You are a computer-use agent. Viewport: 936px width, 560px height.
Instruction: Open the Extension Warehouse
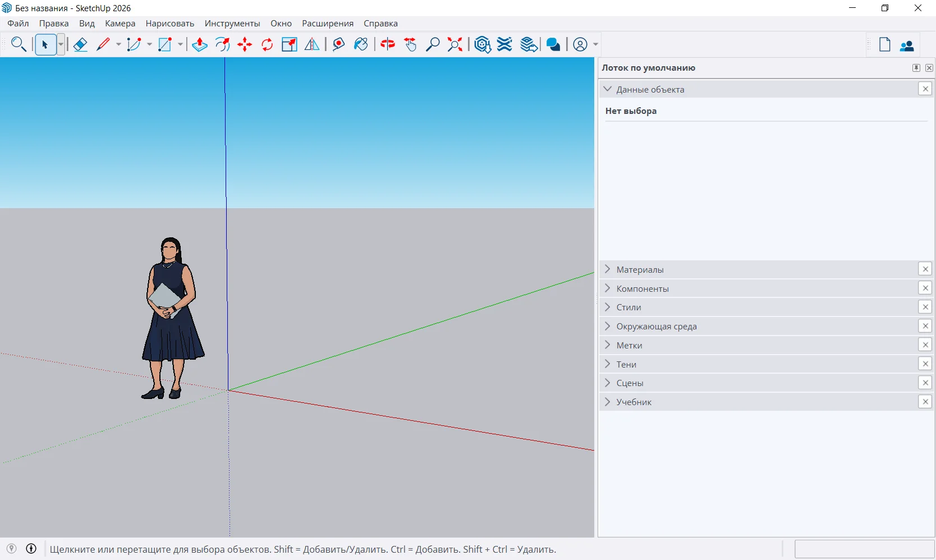[505, 44]
